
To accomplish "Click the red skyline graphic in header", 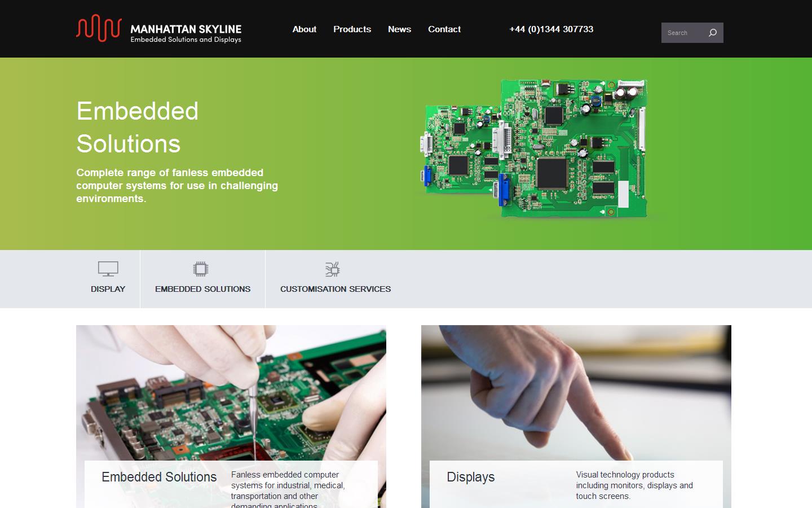I will (99, 28).
